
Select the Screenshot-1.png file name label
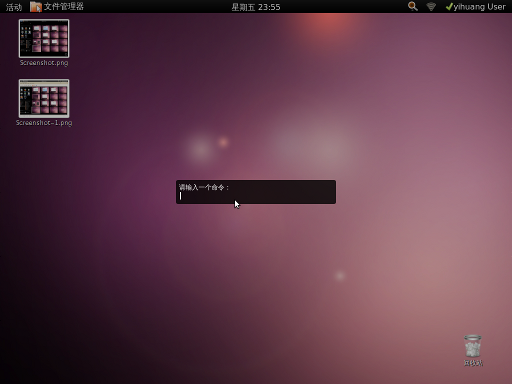click(44, 123)
